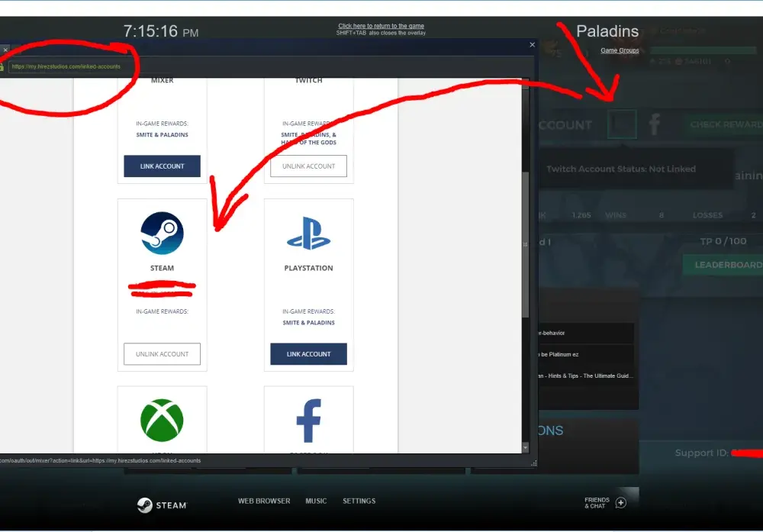Click the plus icon next to Friends & Chat

pyautogui.click(x=621, y=503)
